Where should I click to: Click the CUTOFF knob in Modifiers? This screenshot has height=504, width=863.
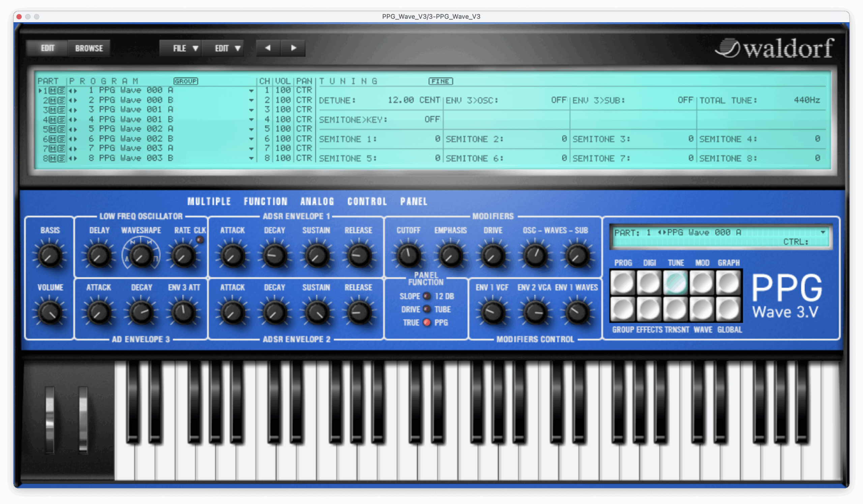[x=409, y=256]
